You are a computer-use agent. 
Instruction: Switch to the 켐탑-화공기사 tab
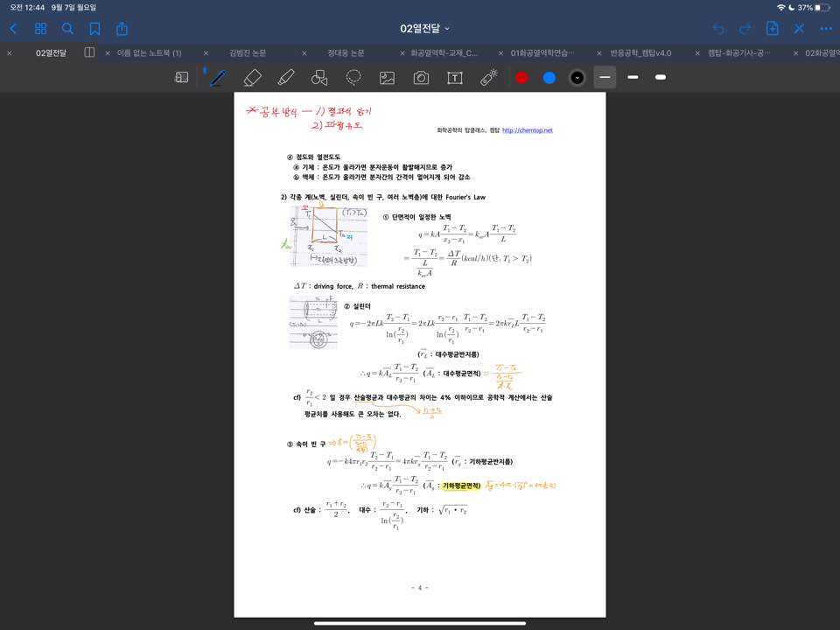pyautogui.click(x=738, y=53)
